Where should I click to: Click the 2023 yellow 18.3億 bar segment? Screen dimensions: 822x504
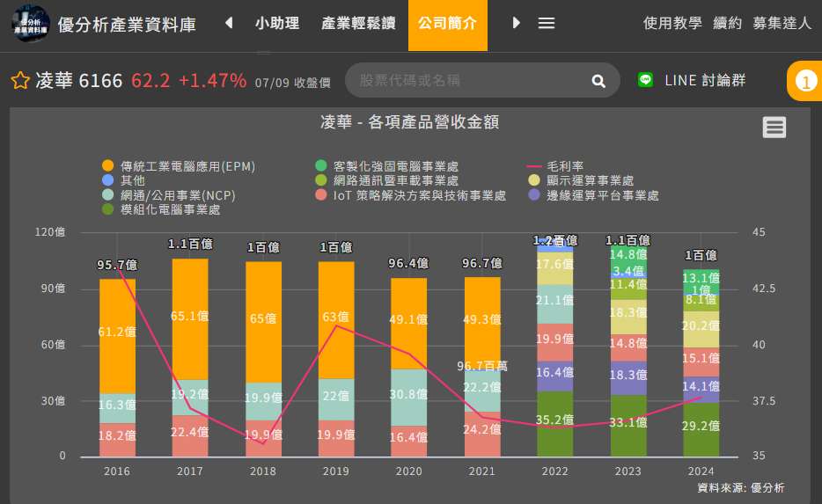pyautogui.click(x=628, y=317)
